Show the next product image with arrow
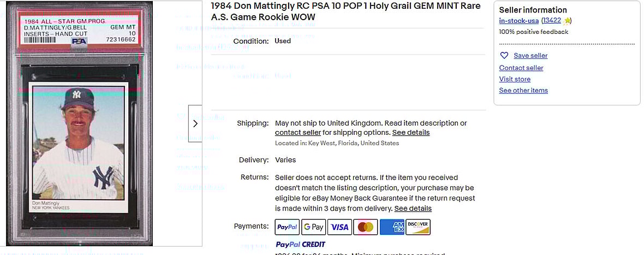The image size is (644, 255). click(x=195, y=123)
